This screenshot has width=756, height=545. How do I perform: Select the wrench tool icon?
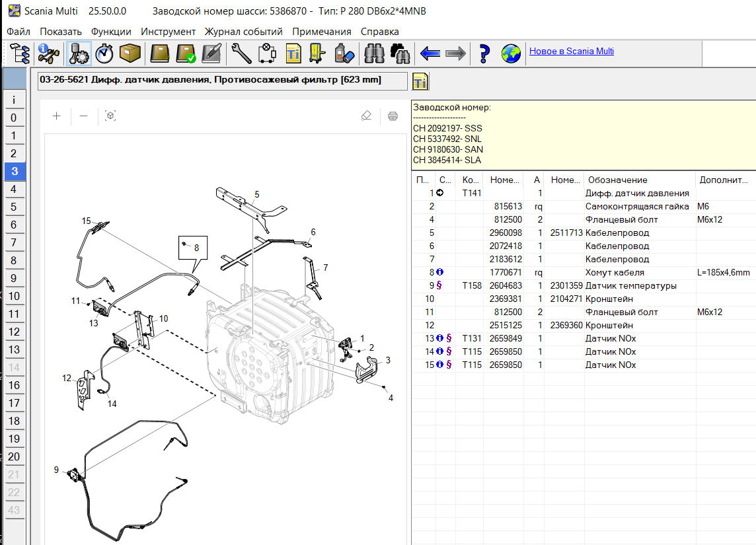241,53
